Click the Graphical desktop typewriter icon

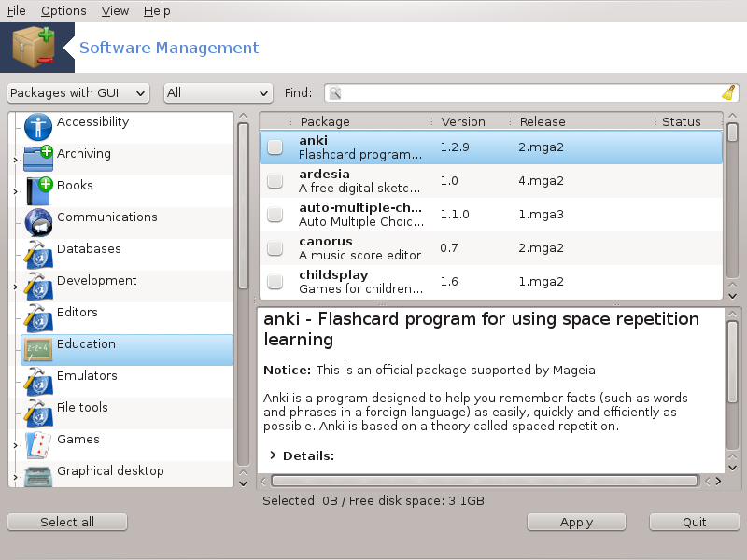pos(38,476)
